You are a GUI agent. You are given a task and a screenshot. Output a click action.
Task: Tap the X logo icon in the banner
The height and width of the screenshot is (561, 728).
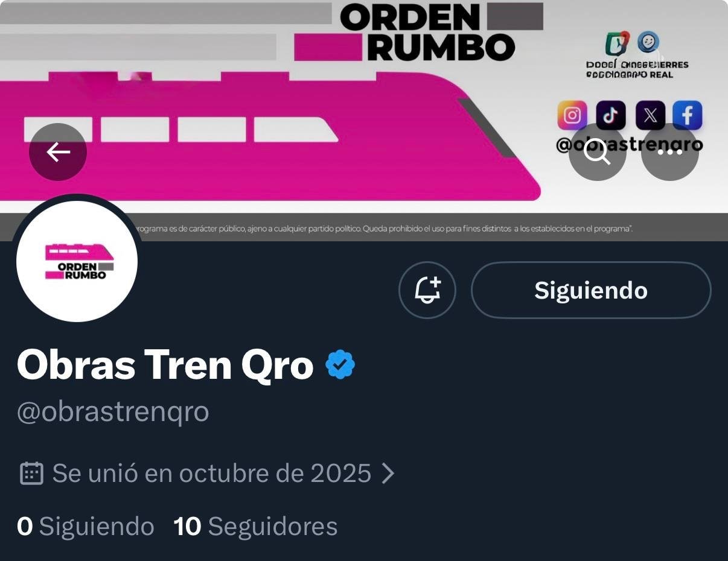[650, 115]
